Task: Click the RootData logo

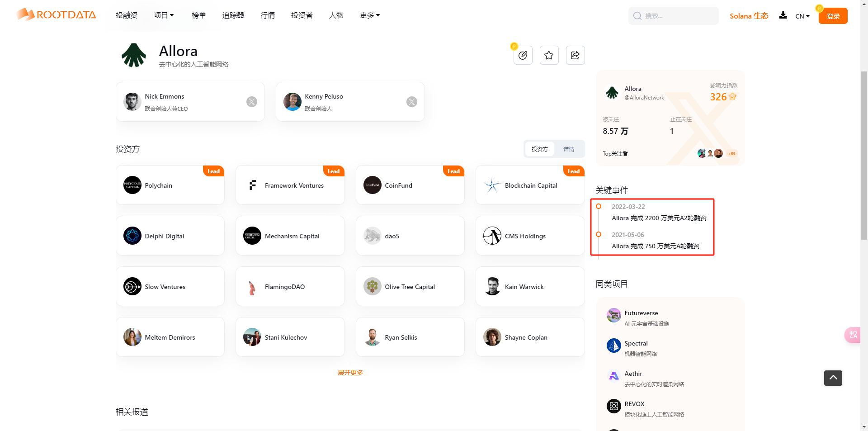Action: [57, 14]
